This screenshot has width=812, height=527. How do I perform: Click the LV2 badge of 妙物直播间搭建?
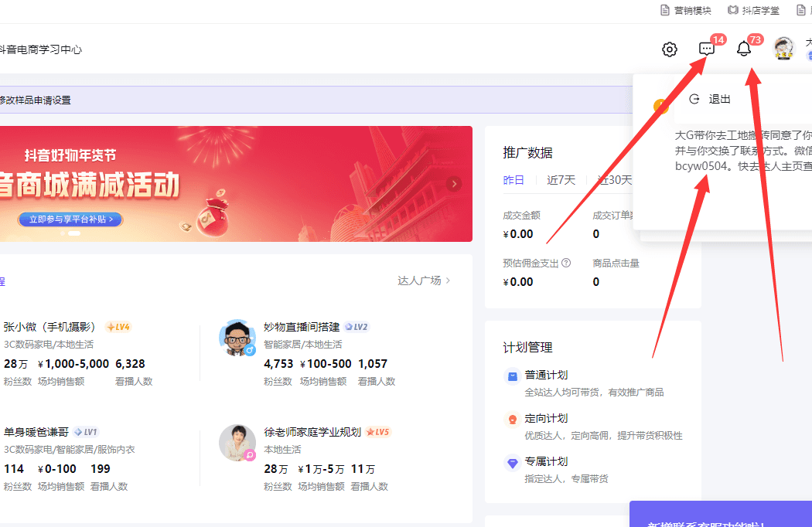[x=357, y=327]
